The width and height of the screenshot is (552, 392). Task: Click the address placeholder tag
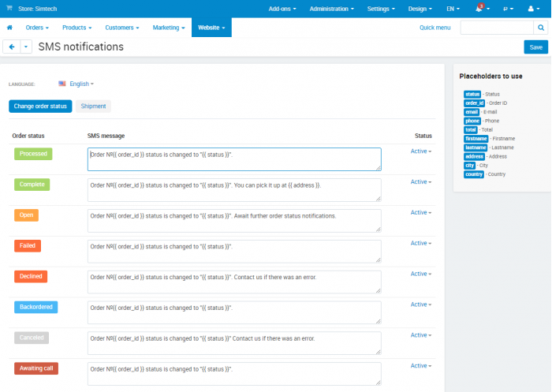tap(474, 156)
